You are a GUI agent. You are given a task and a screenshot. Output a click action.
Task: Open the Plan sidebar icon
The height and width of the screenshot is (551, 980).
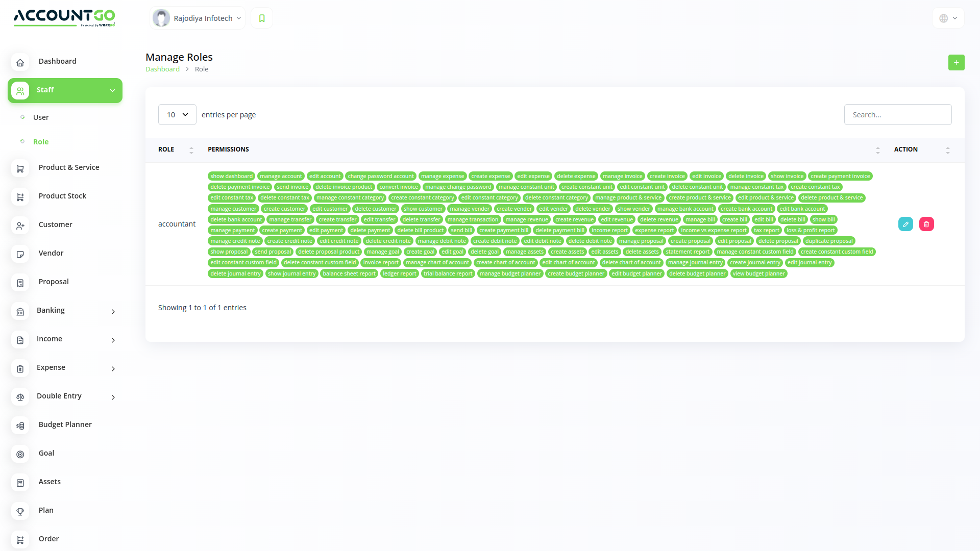coord(20,511)
